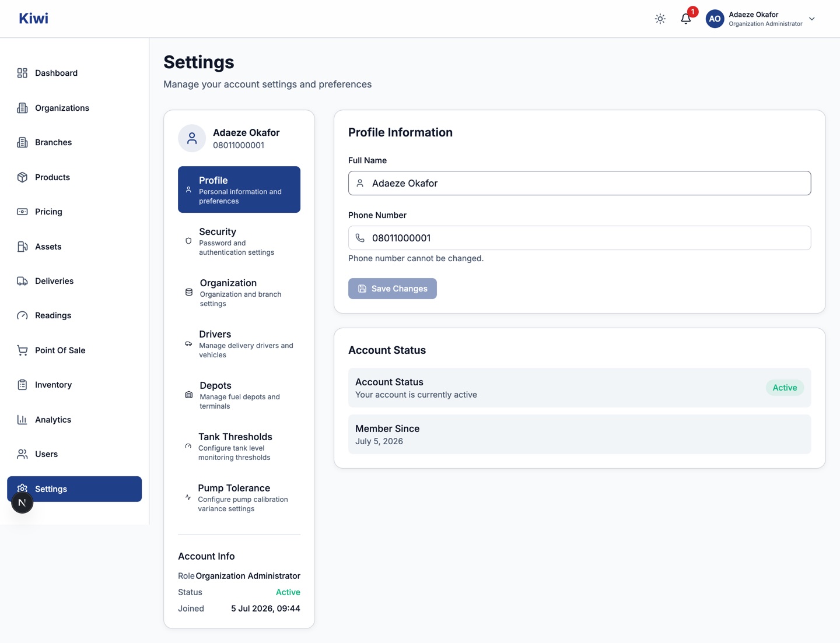Click the joined date 5 Jul 2026, 09:44
This screenshot has width=840, height=643.
pos(265,609)
